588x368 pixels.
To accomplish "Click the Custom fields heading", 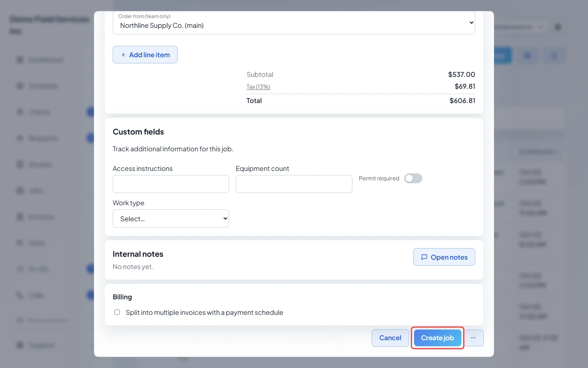I will click(x=138, y=132).
